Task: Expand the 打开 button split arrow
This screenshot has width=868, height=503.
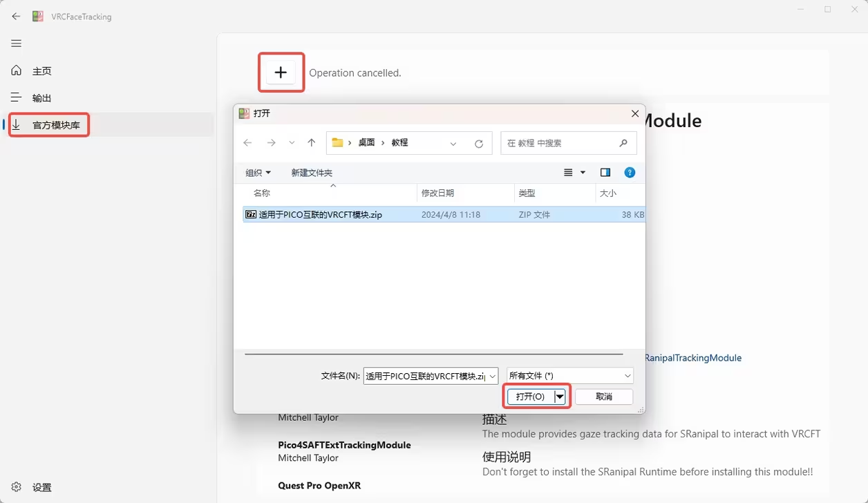Action: (560, 397)
